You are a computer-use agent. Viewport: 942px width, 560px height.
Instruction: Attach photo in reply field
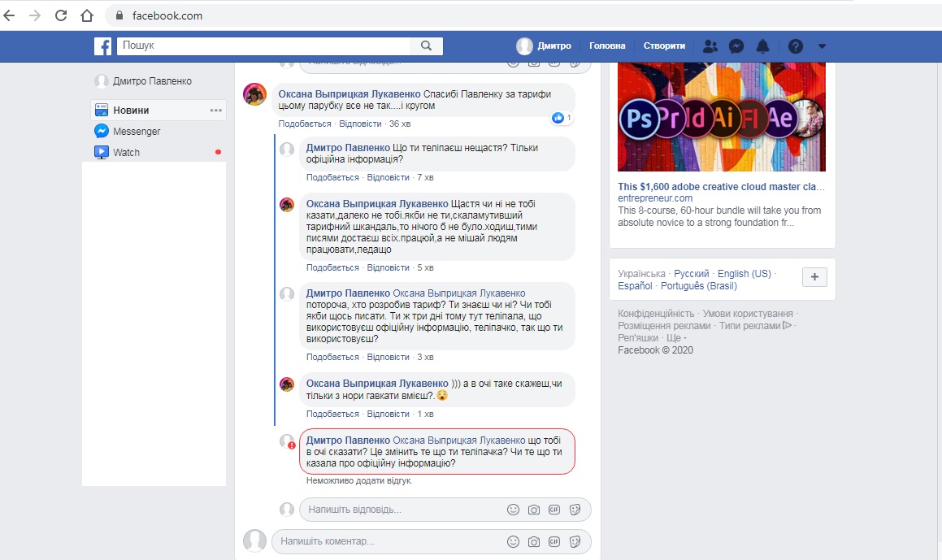pos(533,510)
